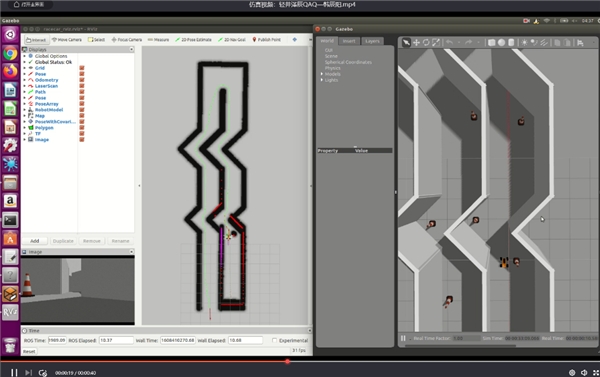
Task: Click the Add display button
Action: click(x=35, y=241)
